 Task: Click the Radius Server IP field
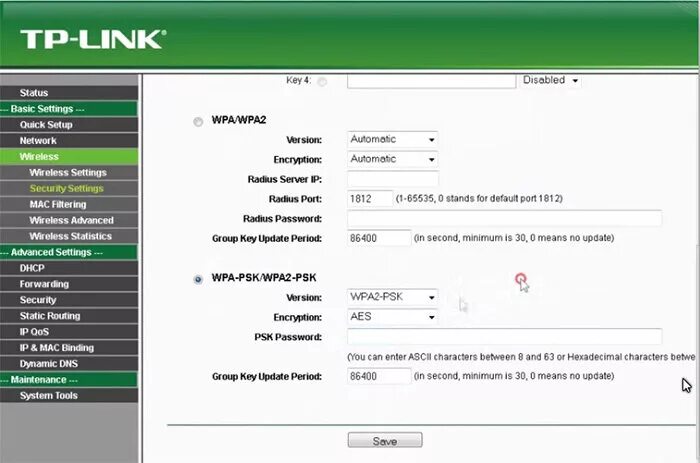pyautogui.click(x=392, y=179)
